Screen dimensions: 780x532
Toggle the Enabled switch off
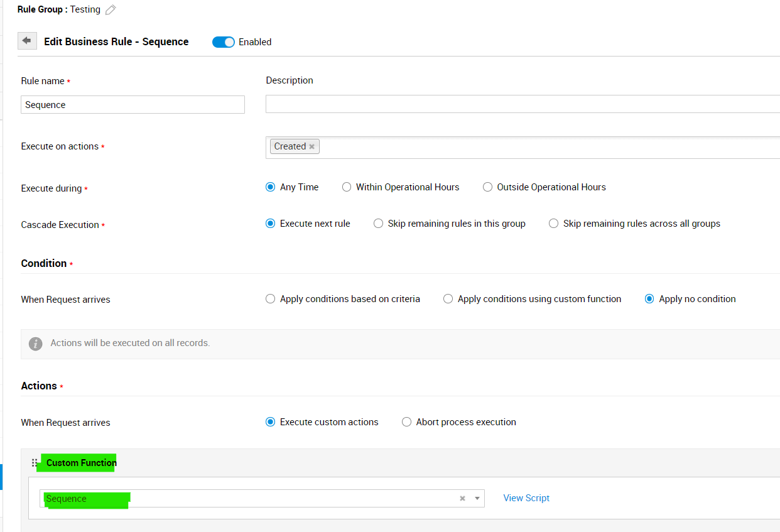[x=223, y=42]
